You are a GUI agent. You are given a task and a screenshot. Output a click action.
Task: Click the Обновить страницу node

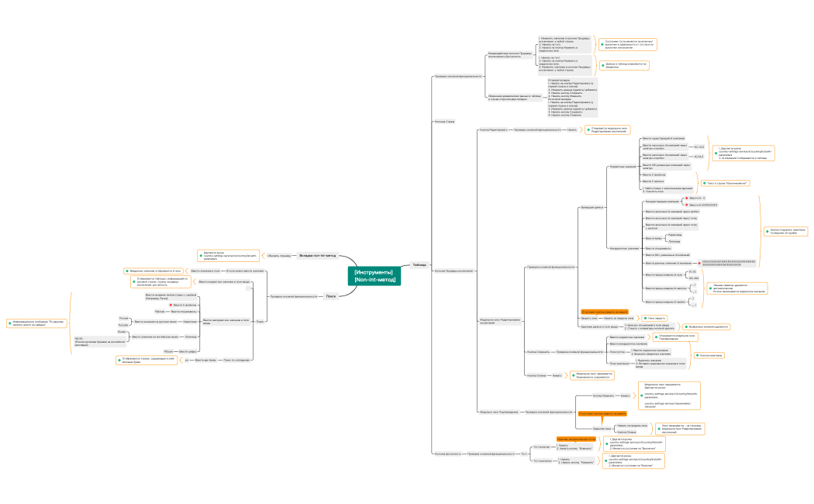pos(279,255)
